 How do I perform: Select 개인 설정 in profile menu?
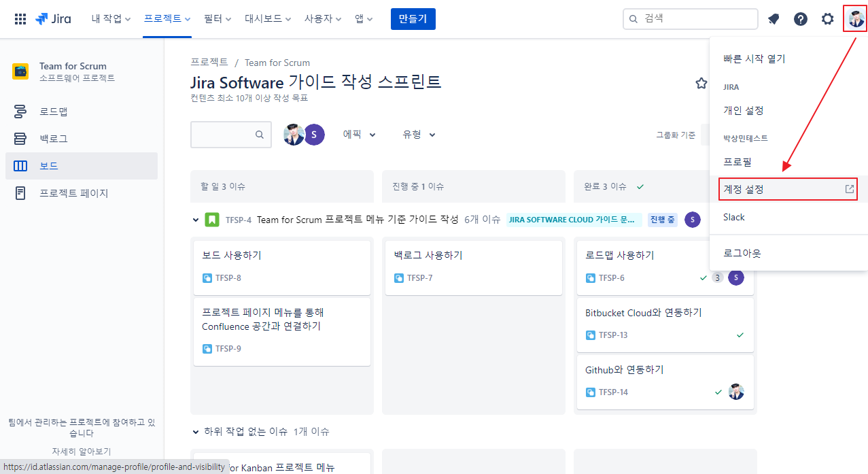[788, 111]
